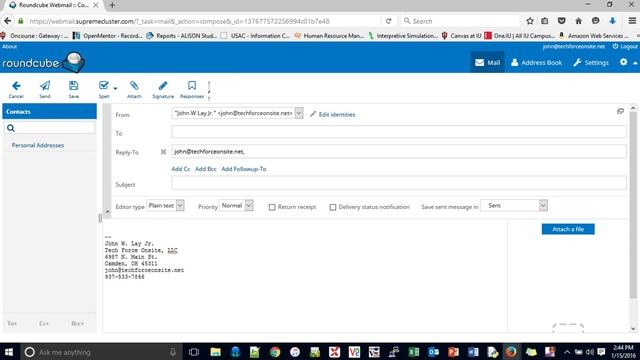The width and height of the screenshot is (640, 360).
Task: Focus the contacts search box
Action: pyautogui.click(x=49, y=128)
